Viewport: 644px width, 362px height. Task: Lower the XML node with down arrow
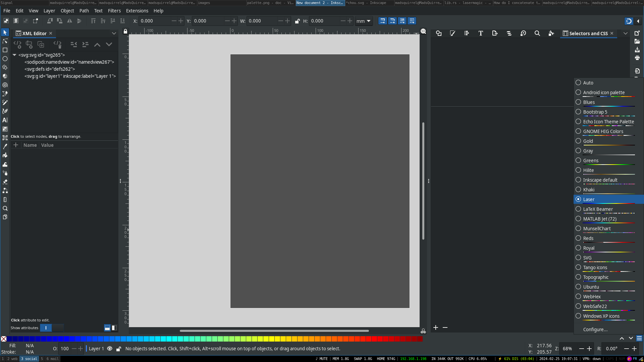pos(109,44)
